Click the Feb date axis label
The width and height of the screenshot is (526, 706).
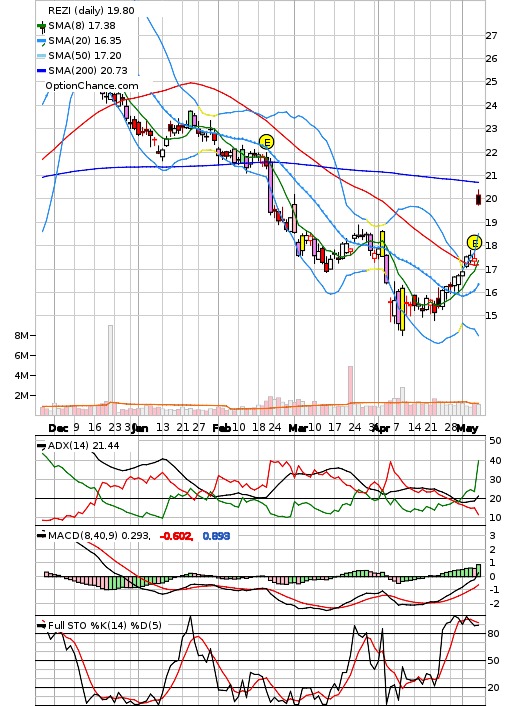point(221,428)
